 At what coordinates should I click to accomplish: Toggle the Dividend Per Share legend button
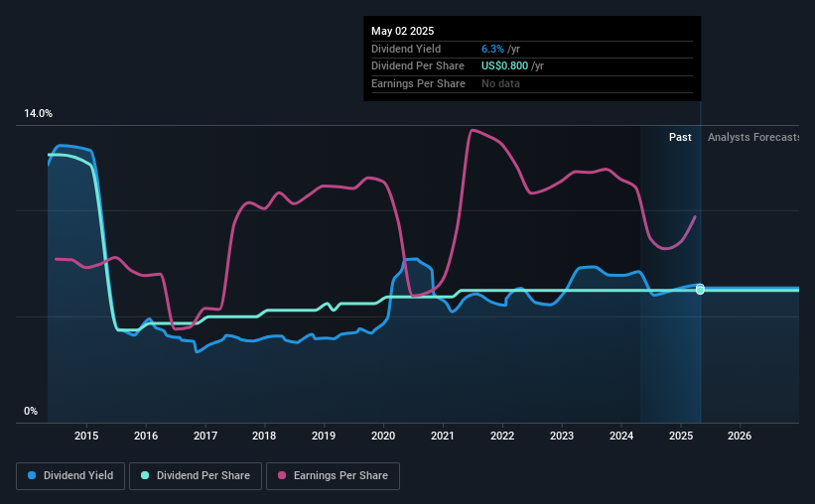[196, 475]
